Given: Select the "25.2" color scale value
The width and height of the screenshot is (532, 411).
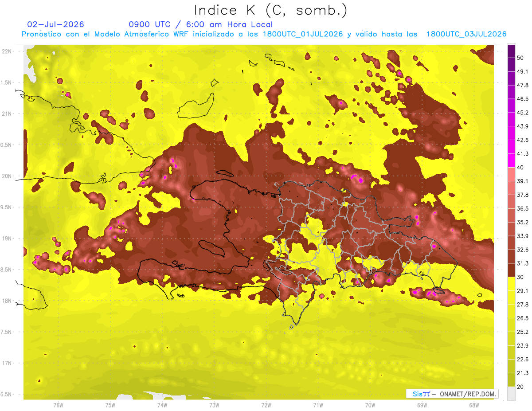Looking at the screenshot, I should point(523,332).
